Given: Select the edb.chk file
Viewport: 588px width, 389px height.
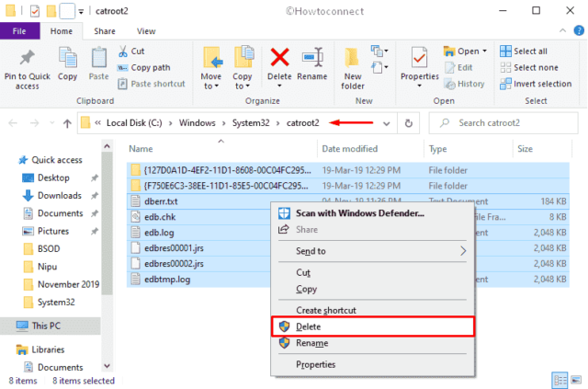Looking at the screenshot, I should [x=160, y=217].
